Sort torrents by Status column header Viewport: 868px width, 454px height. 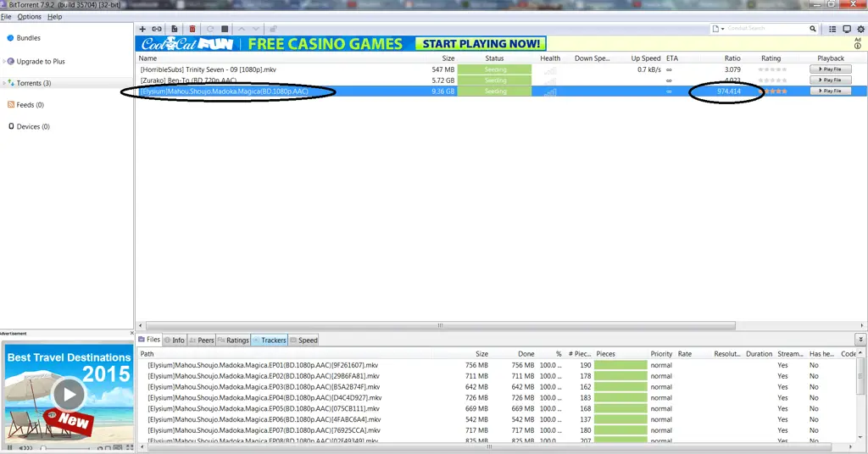494,58
